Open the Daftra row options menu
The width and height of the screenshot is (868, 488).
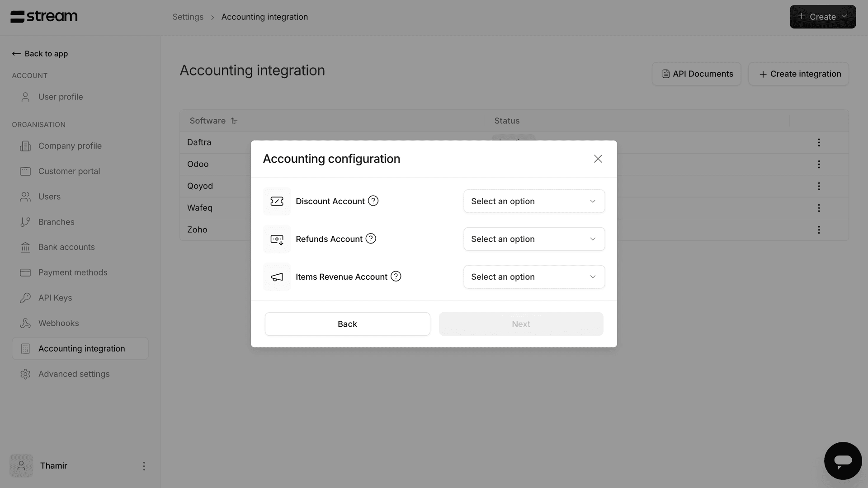coord(819,142)
